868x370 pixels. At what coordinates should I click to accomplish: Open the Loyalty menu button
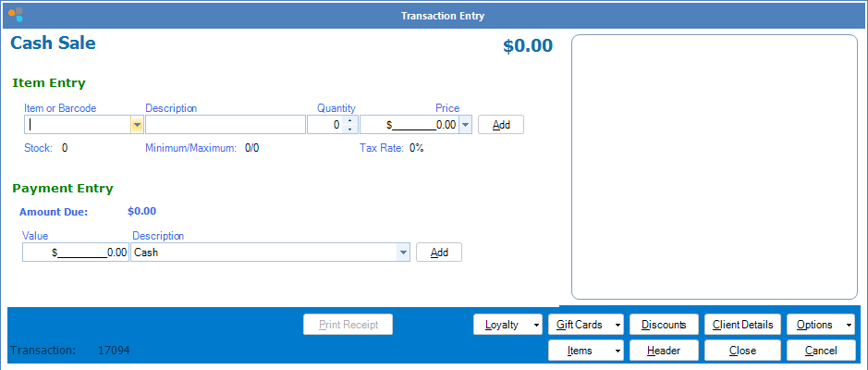point(507,325)
